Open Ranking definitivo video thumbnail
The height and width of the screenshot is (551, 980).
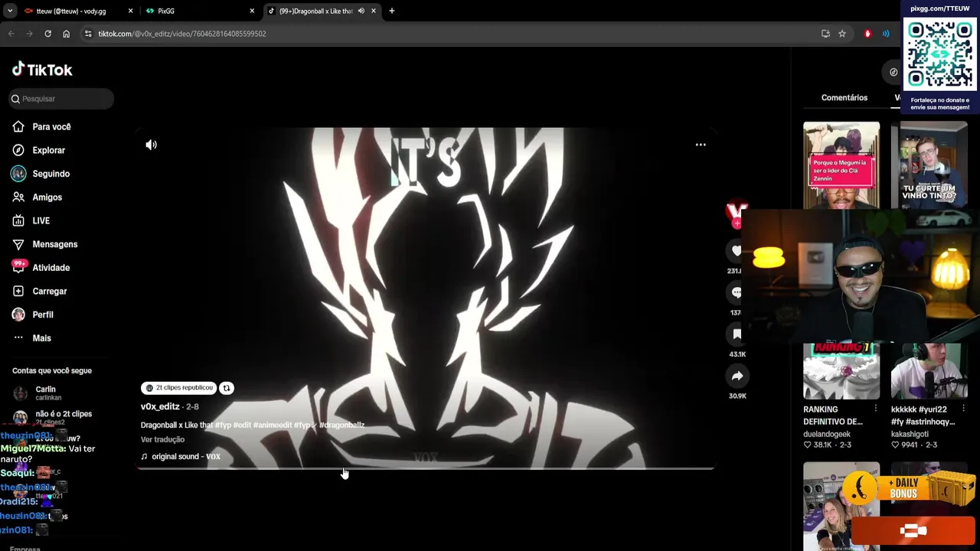click(841, 371)
